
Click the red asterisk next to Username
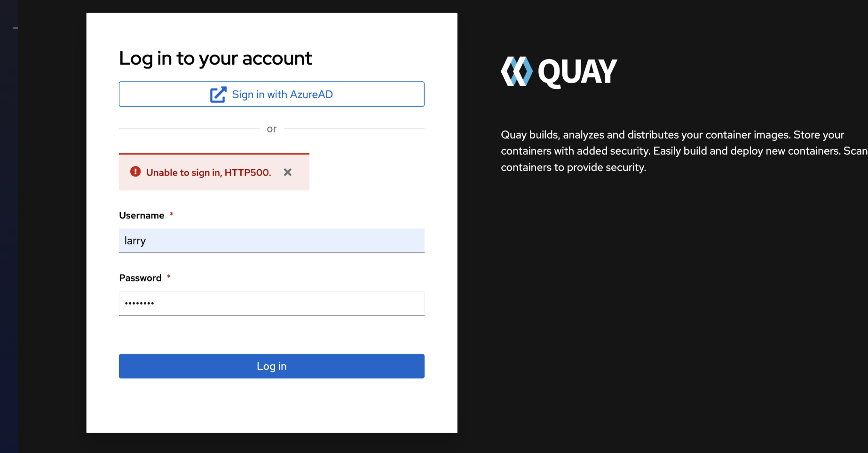pyautogui.click(x=172, y=214)
